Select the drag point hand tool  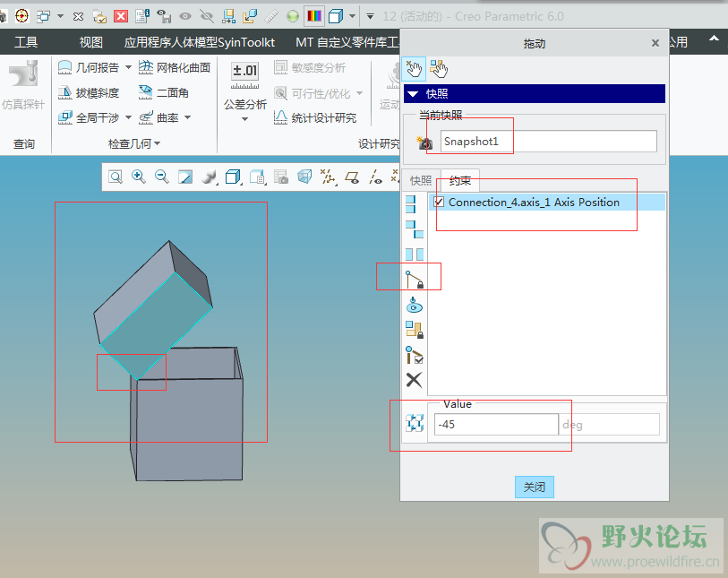click(413, 69)
